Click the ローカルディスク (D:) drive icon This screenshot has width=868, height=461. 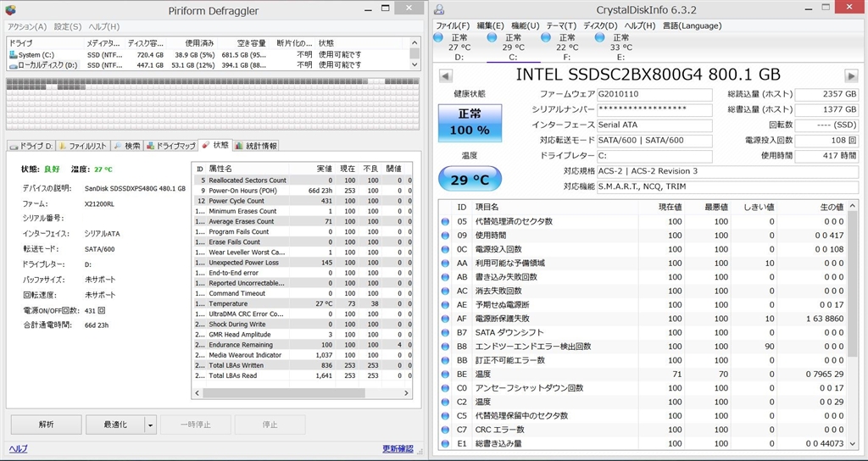13,64
